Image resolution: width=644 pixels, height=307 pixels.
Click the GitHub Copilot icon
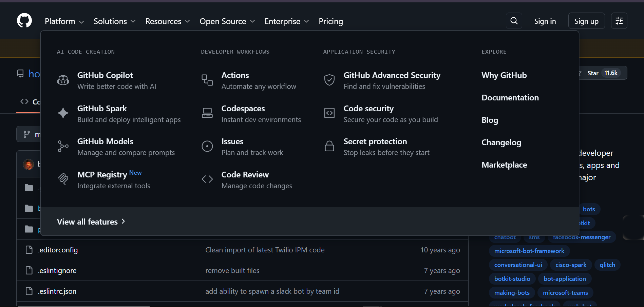[63, 80]
